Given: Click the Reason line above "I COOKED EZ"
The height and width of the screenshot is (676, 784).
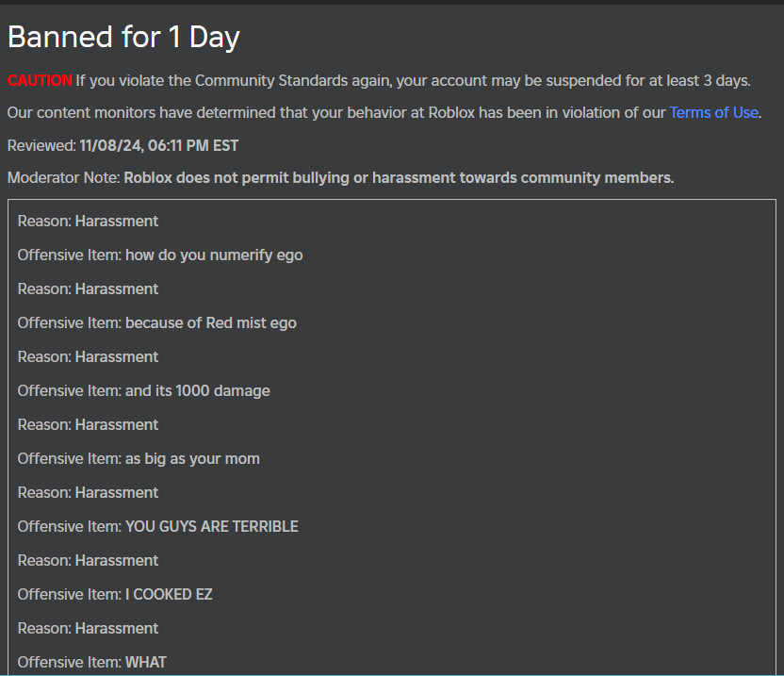Looking at the screenshot, I should click(88, 560).
